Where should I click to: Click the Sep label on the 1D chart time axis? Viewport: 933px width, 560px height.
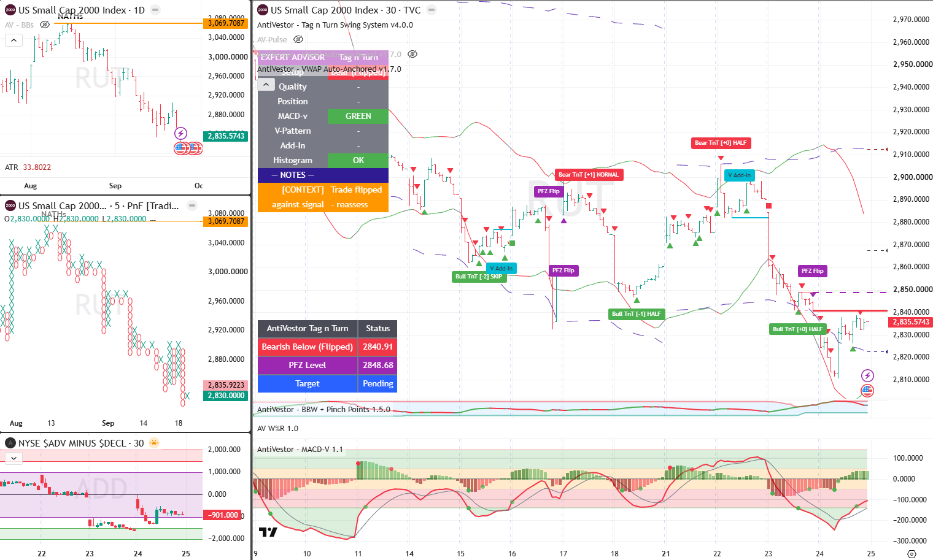click(115, 186)
